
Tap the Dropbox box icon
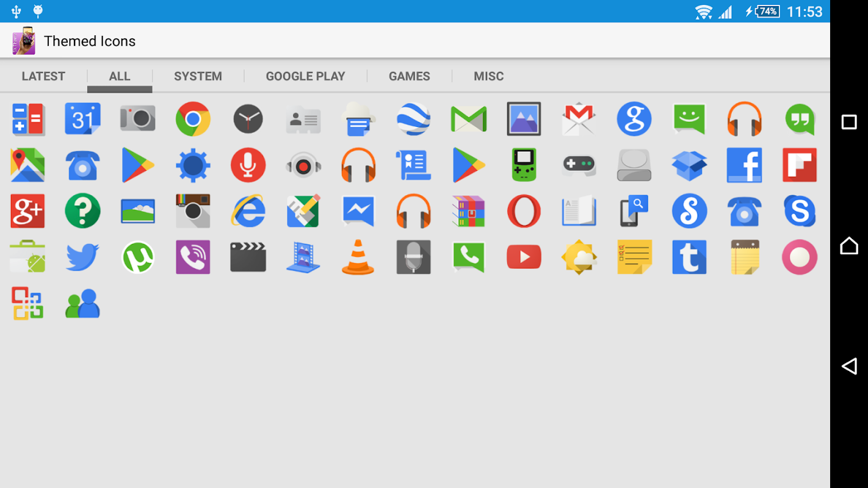[x=689, y=165]
